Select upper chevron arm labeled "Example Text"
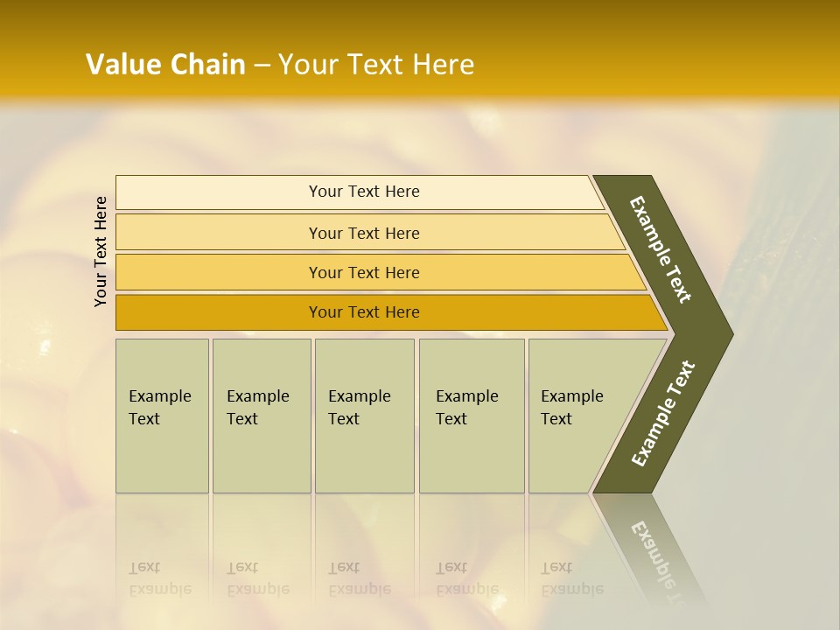The image size is (840, 630). (x=661, y=249)
